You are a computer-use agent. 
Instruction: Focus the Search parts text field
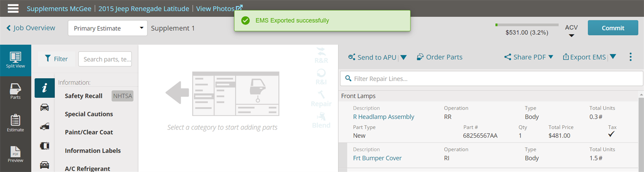(105, 59)
